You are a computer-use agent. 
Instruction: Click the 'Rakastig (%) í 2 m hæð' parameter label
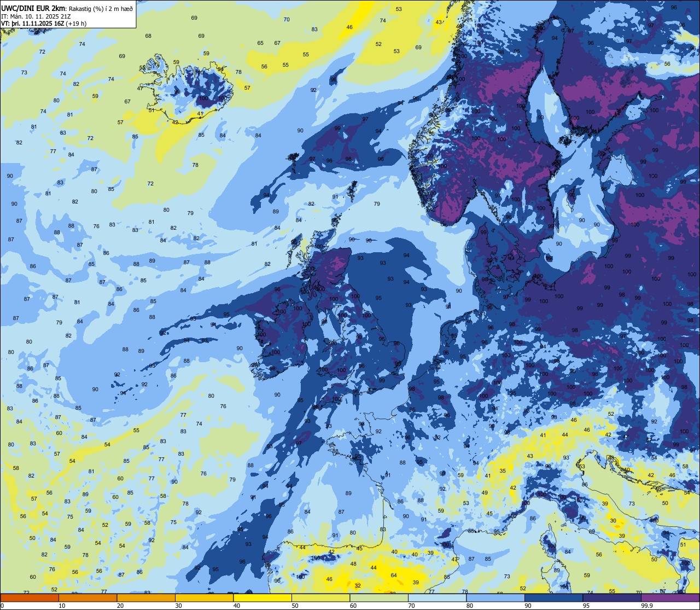(101, 8)
